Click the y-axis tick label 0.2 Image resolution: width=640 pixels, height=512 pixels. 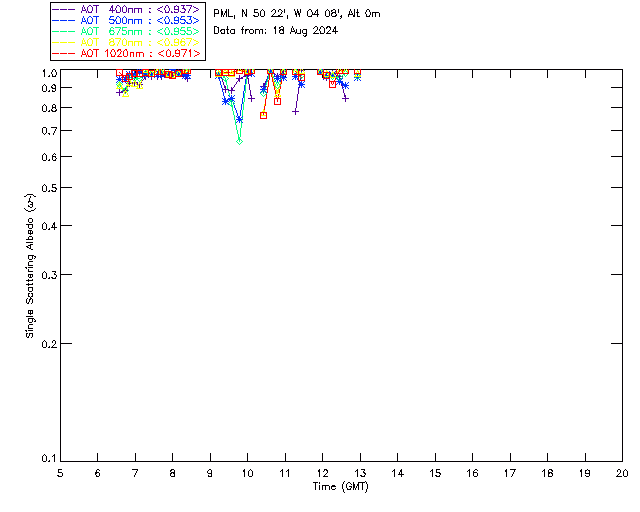(49, 344)
